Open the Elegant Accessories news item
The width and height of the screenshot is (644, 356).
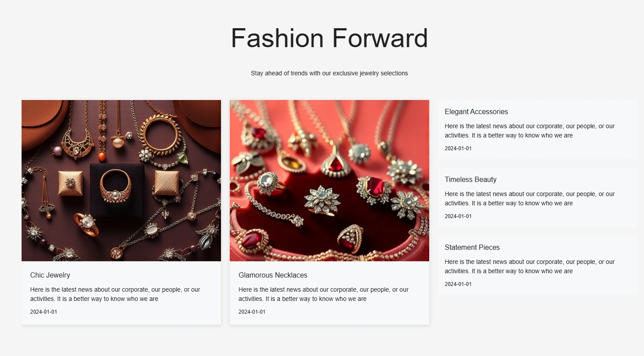(x=537, y=130)
